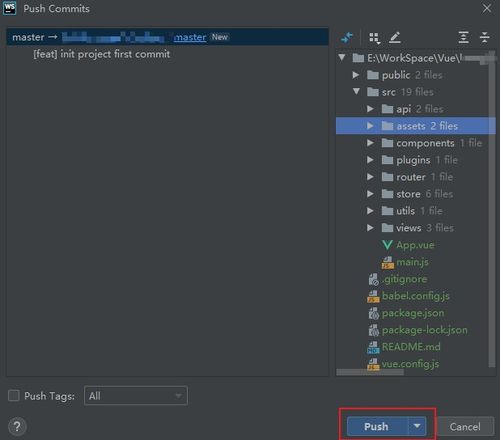500x440 pixels.
Task: Open the help question mark button
Action: point(17,426)
